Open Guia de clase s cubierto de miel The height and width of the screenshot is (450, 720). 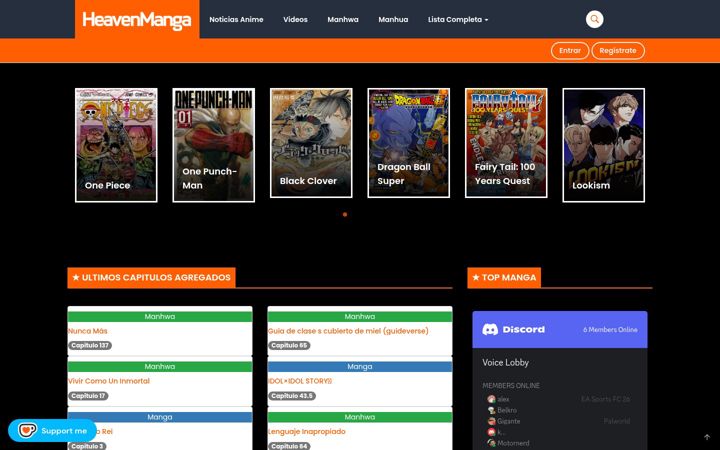pos(348,331)
